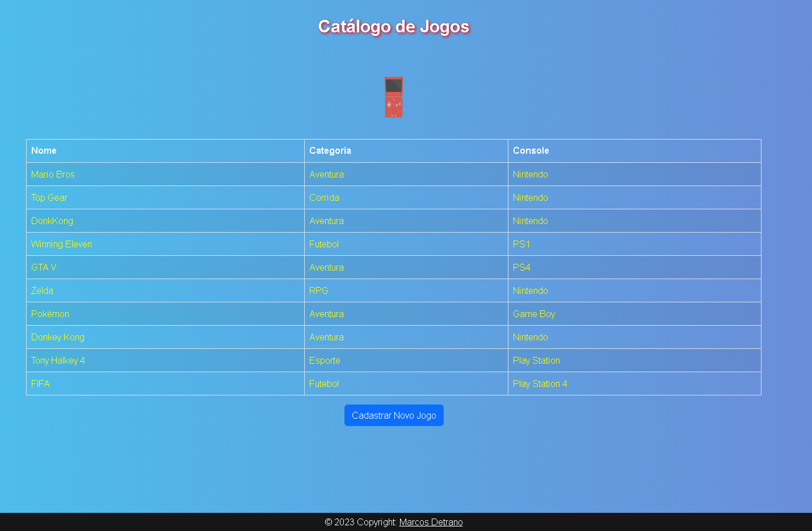The image size is (812, 531).
Task: Open the Marcos Detrano copyright link
Action: pos(431,522)
